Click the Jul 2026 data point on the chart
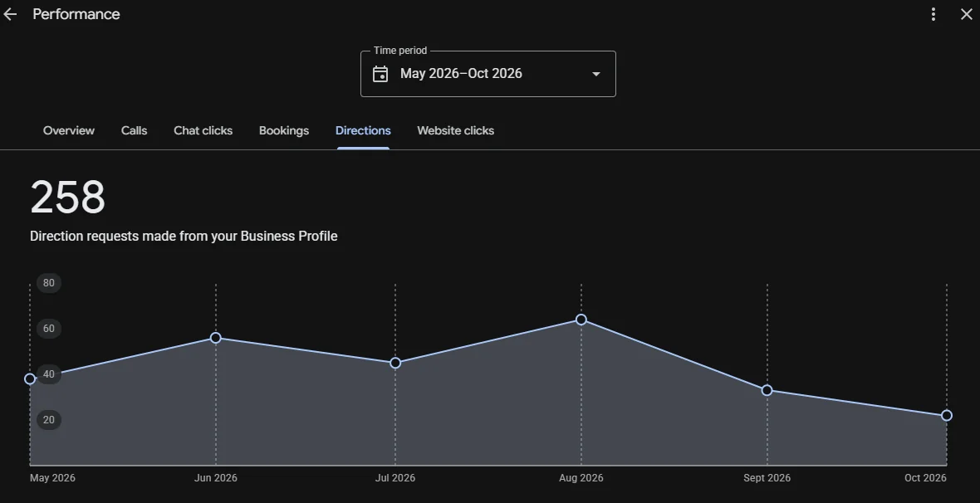 [x=395, y=363]
